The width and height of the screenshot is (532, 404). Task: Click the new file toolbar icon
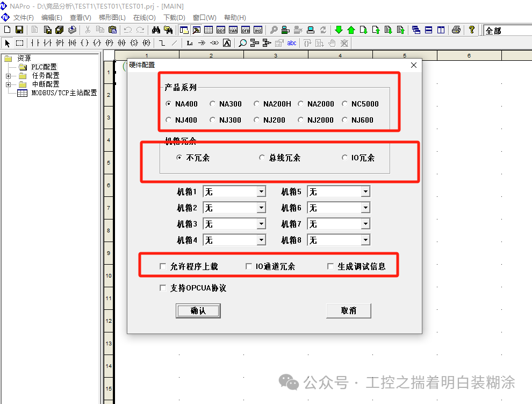tap(7, 30)
